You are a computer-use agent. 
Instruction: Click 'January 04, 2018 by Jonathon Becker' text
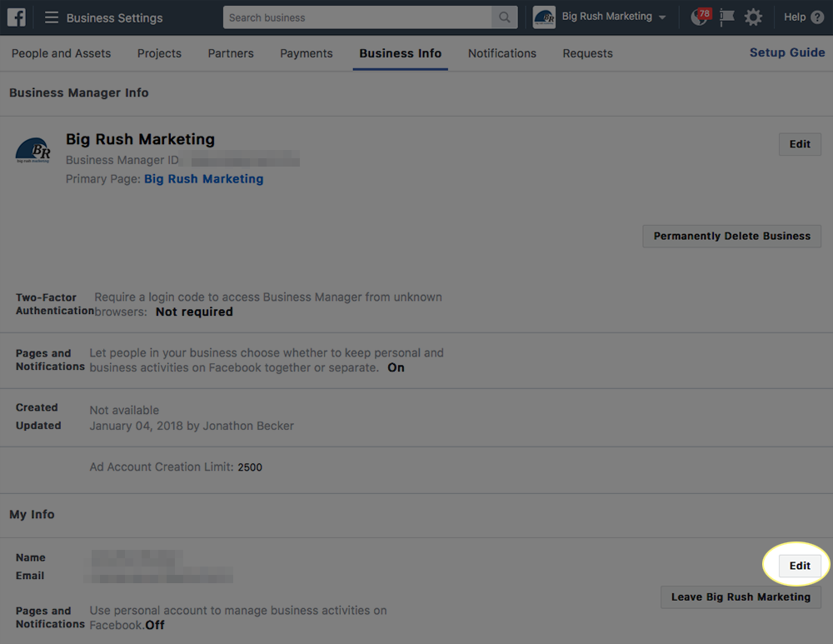coord(192,426)
